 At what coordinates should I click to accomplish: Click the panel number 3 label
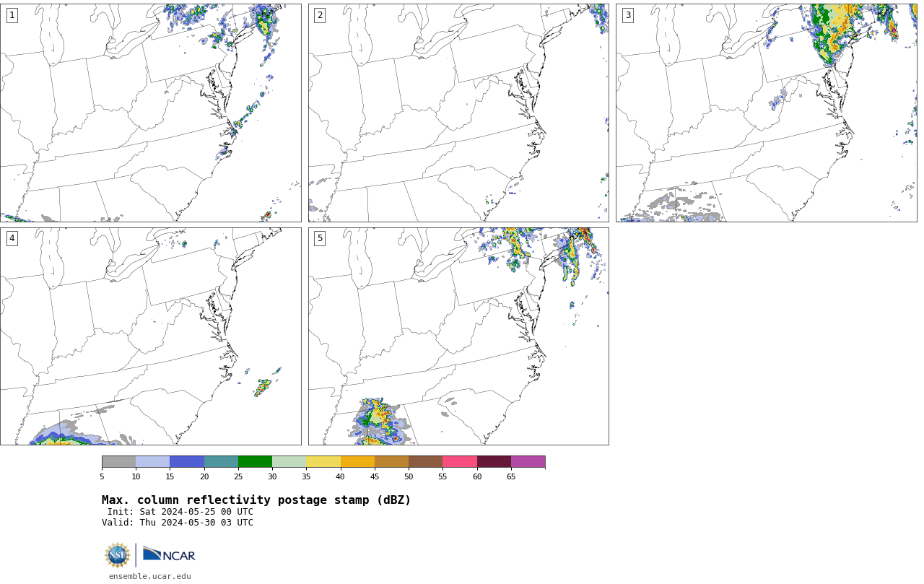pos(628,15)
